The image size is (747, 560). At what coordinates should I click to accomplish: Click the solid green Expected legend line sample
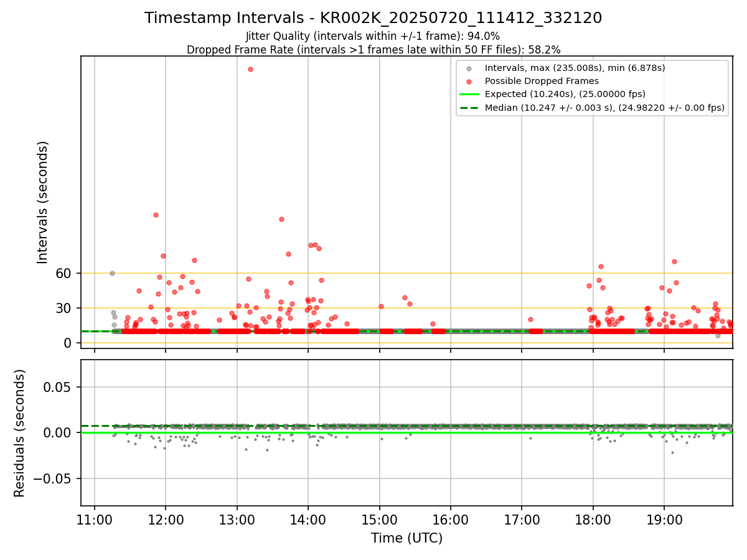click(x=469, y=95)
